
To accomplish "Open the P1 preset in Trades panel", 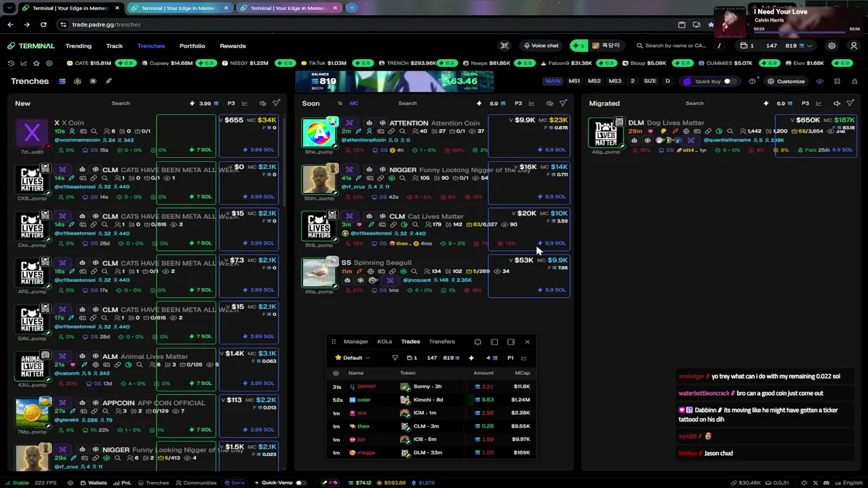I will (511, 358).
